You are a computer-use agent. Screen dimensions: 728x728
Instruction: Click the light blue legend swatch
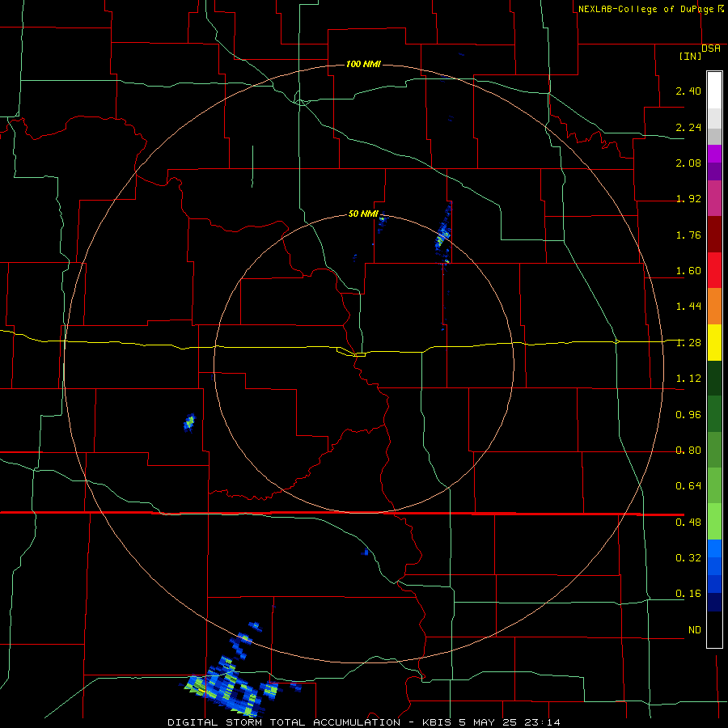point(714,548)
